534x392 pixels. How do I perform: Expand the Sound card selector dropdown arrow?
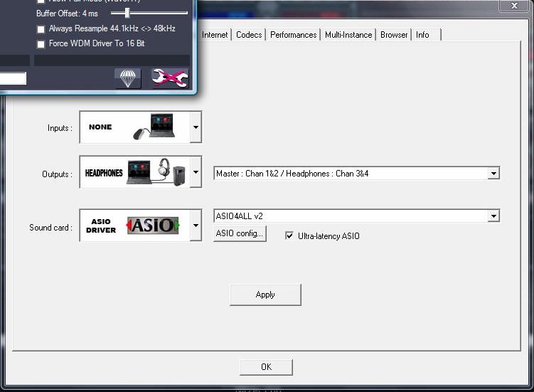click(x=196, y=226)
